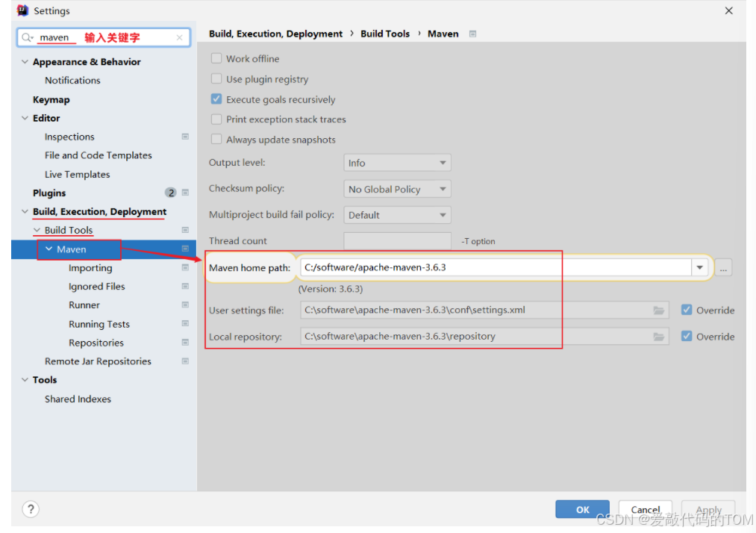Viewport: 756px width, 533px height.
Task: Click project-level icon next to Importing
Action: click(185, 268)
